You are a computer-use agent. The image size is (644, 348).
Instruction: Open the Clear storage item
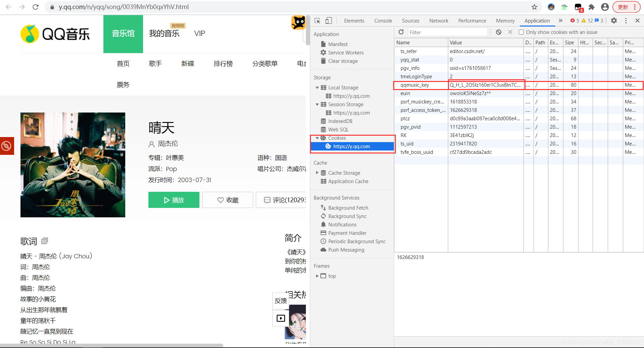coord(343,61)
